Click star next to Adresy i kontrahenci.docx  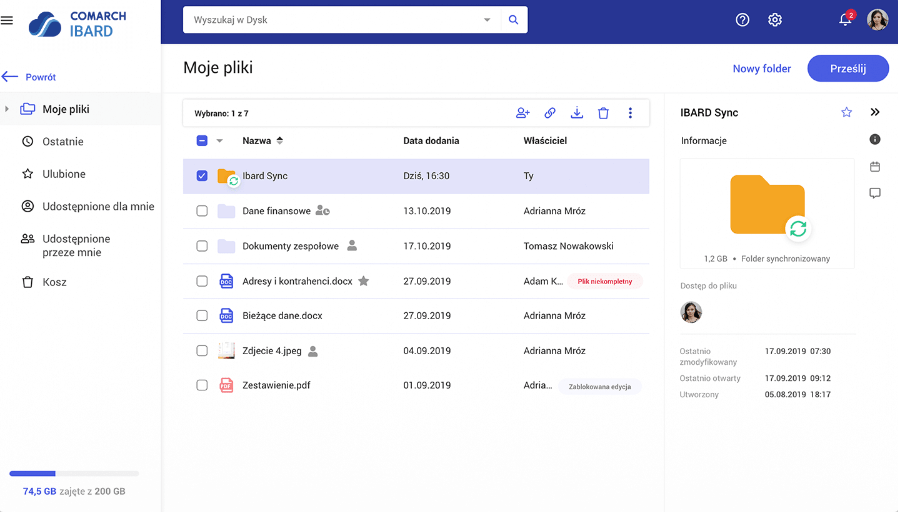point(363,281)
